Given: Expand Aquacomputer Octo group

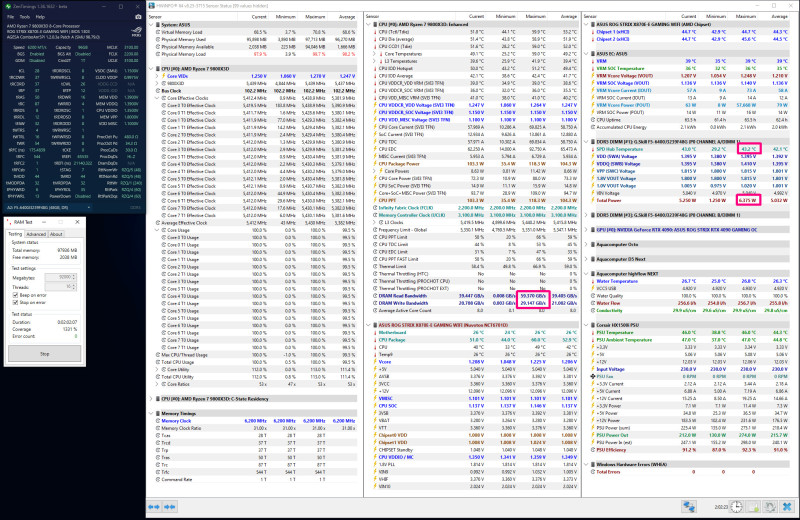Looking at the screenshot, I should pos(586,244).
